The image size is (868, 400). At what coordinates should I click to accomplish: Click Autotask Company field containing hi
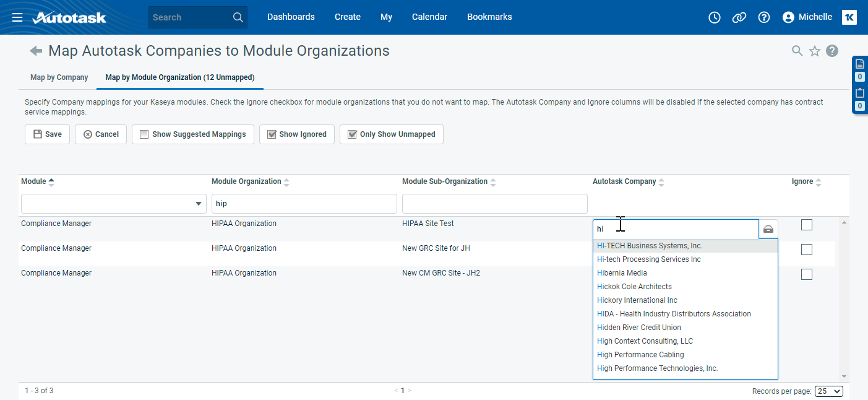coord(676,229)
